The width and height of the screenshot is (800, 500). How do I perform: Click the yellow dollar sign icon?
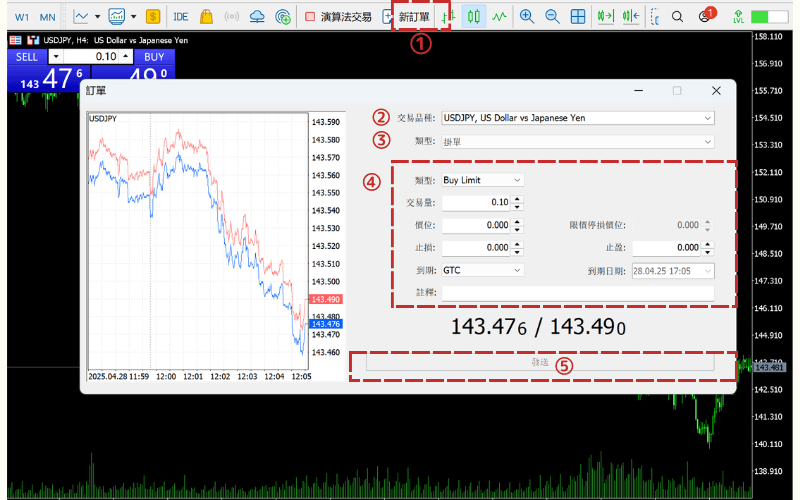coord(152,16)
